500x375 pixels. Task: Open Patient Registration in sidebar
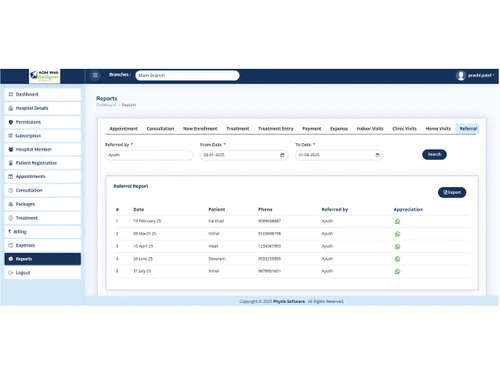pos(43,163)
